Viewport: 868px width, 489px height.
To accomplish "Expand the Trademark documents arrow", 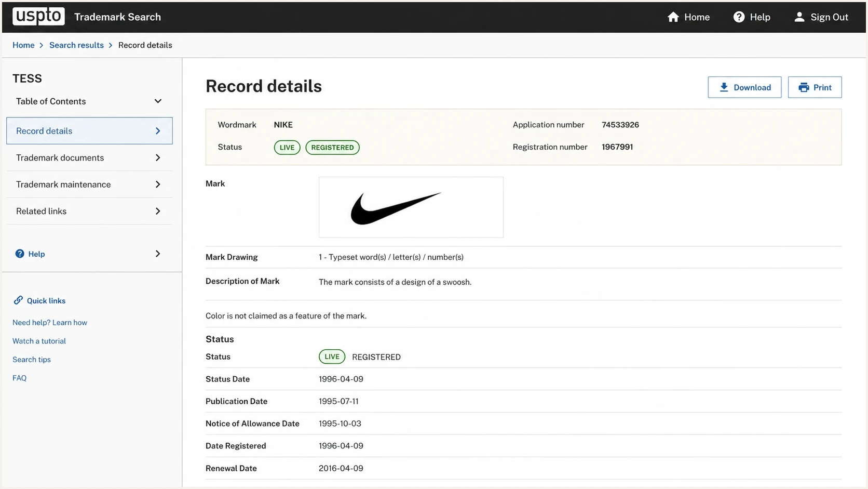I will point(158,157).
